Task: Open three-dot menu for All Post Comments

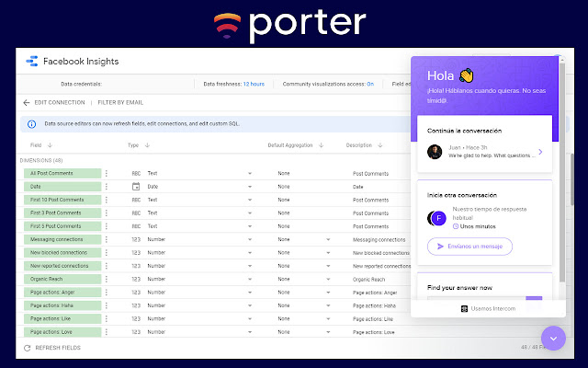Action: click(107, 173)
